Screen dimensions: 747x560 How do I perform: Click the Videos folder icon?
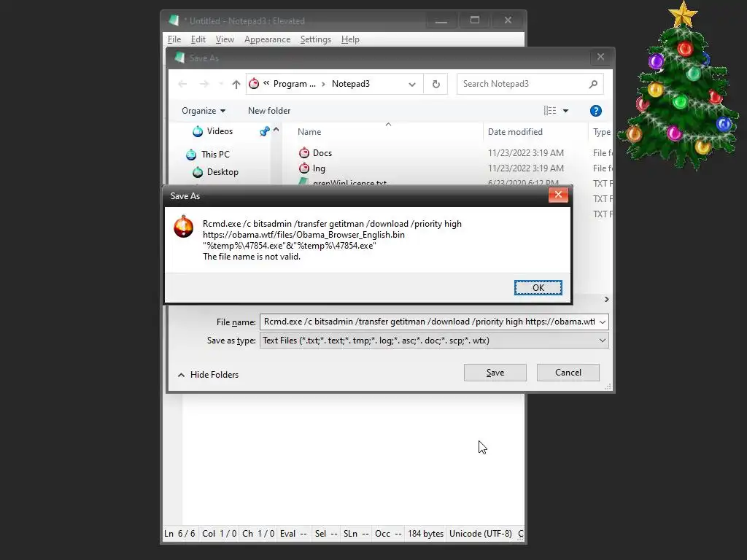(198, 131)
